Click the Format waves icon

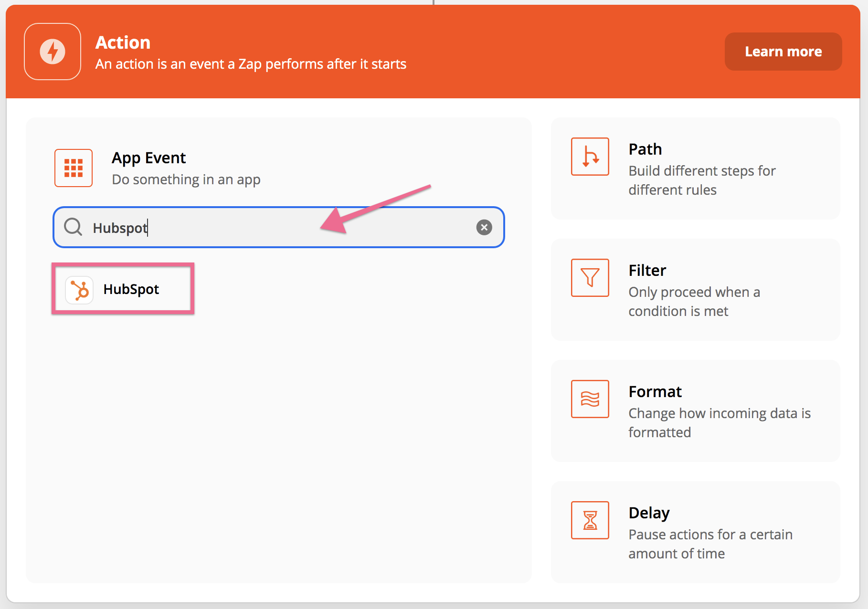pos(590,399)
